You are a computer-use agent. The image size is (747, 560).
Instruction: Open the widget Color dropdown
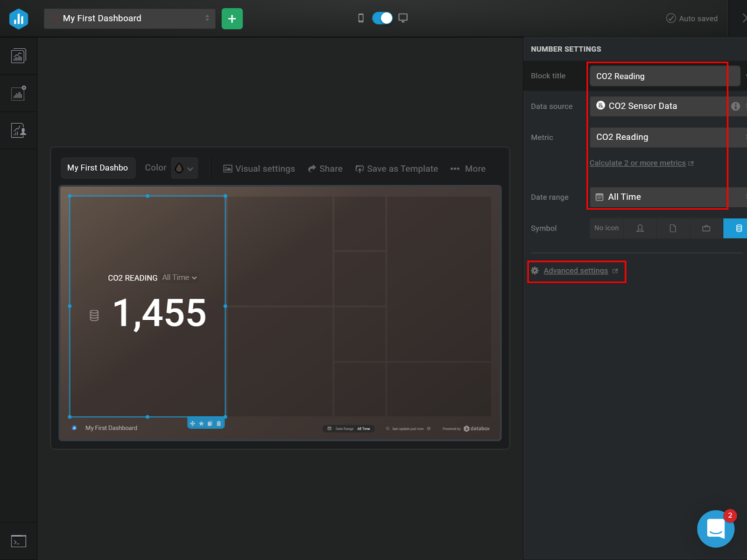pos(184,168)
